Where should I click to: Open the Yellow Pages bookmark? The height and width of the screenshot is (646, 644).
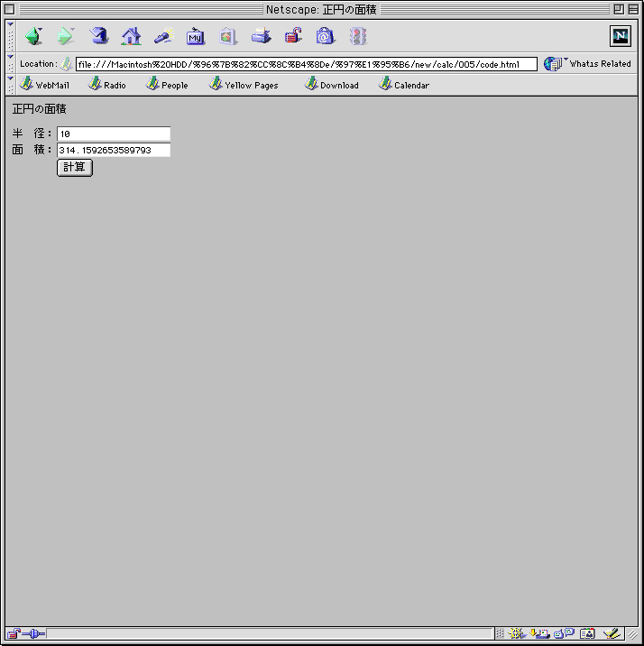tap(244, 85)
